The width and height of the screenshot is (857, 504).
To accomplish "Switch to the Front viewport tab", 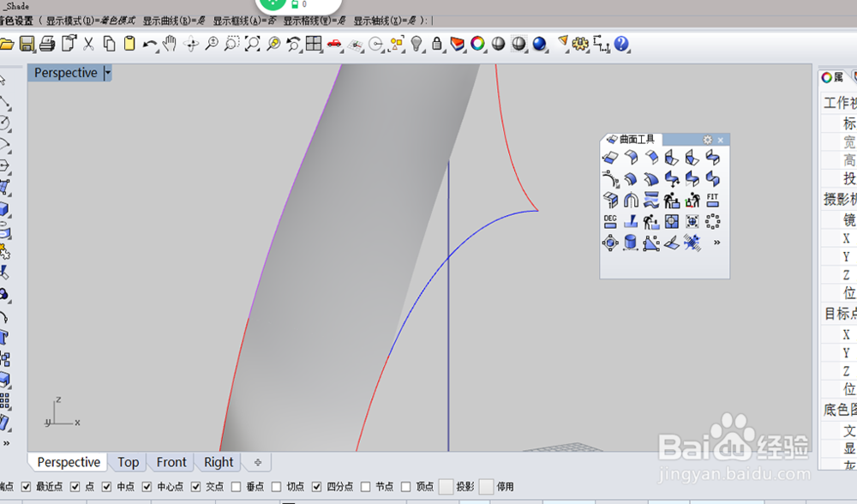I will tap(171, 463).
